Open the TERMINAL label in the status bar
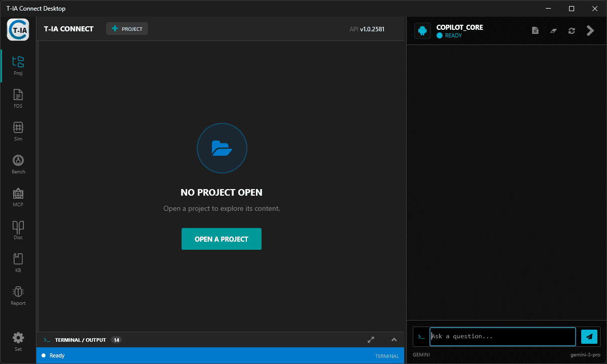 pyautogui.click(x=386, y=356)
